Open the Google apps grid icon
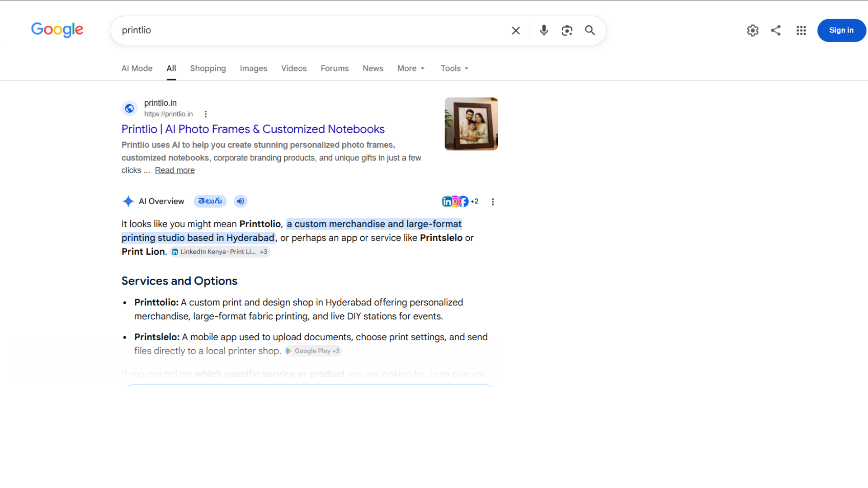This screenshot has width=868, height=488. point(801,30)
